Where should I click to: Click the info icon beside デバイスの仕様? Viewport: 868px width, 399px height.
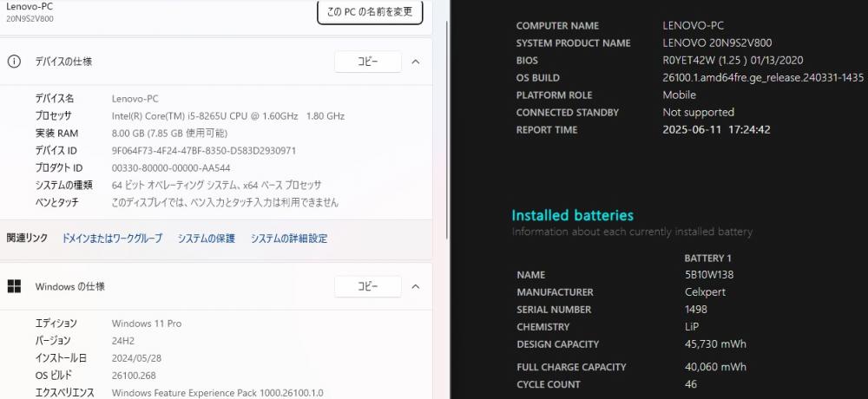[14, 62]
